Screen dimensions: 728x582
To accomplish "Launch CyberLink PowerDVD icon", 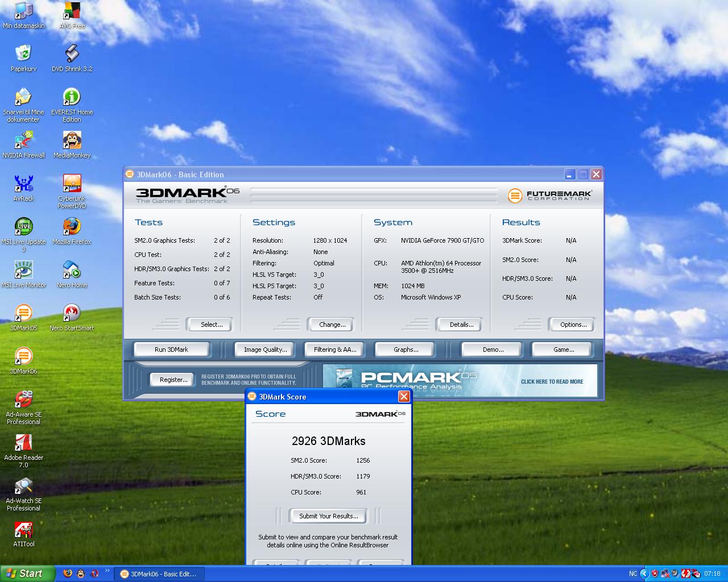I will [72, 191].
